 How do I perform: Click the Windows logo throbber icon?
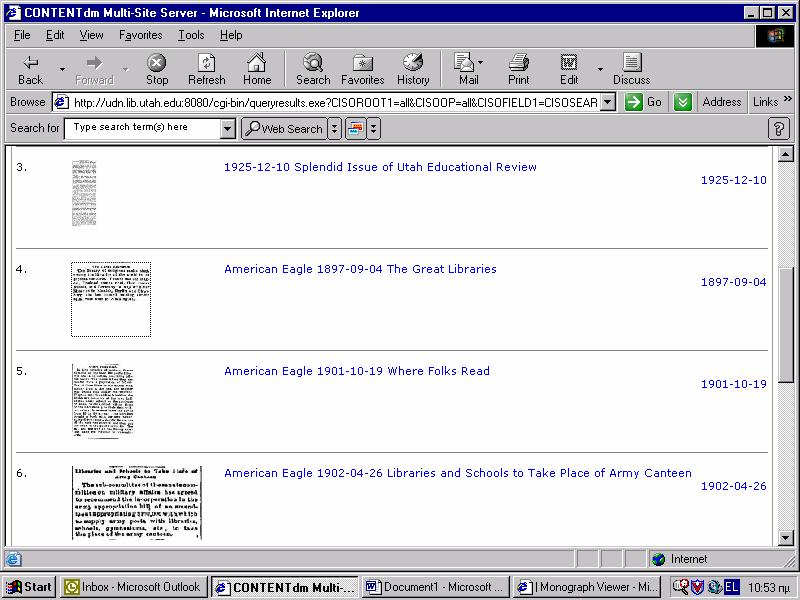pos(774,36)
